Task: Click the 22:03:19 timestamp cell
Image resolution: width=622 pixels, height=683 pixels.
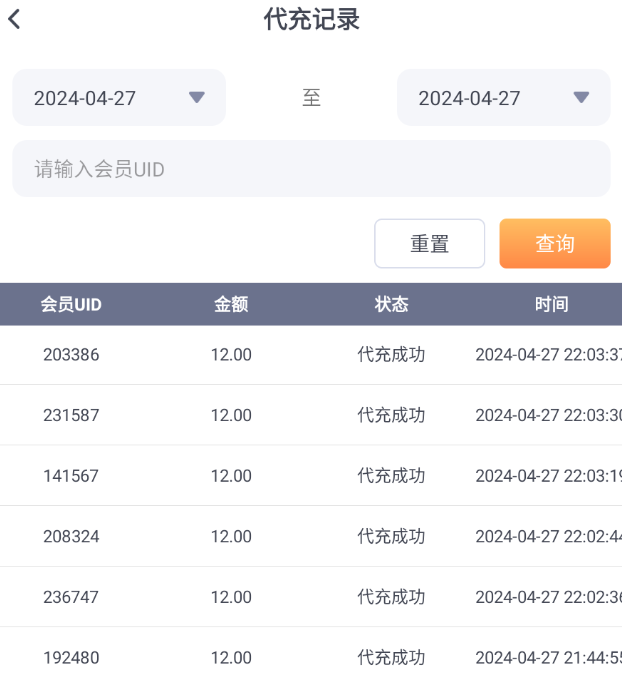Action: pos(548,476)
